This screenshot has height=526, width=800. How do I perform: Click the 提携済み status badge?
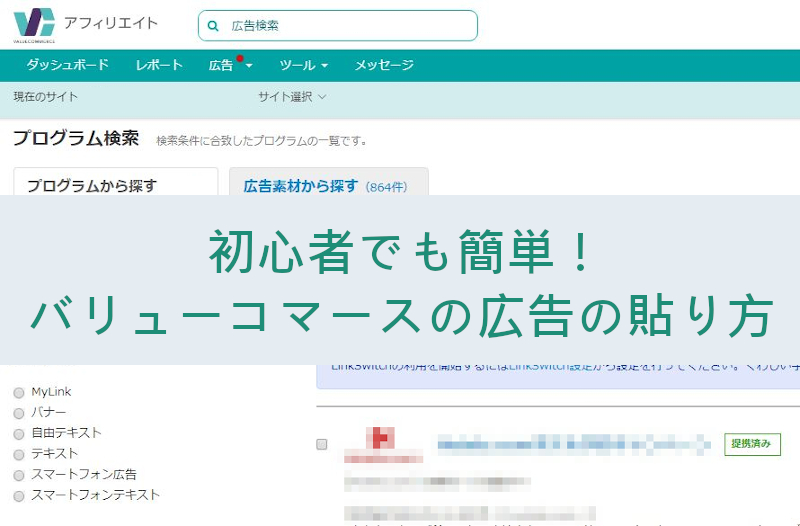(752, 444)
